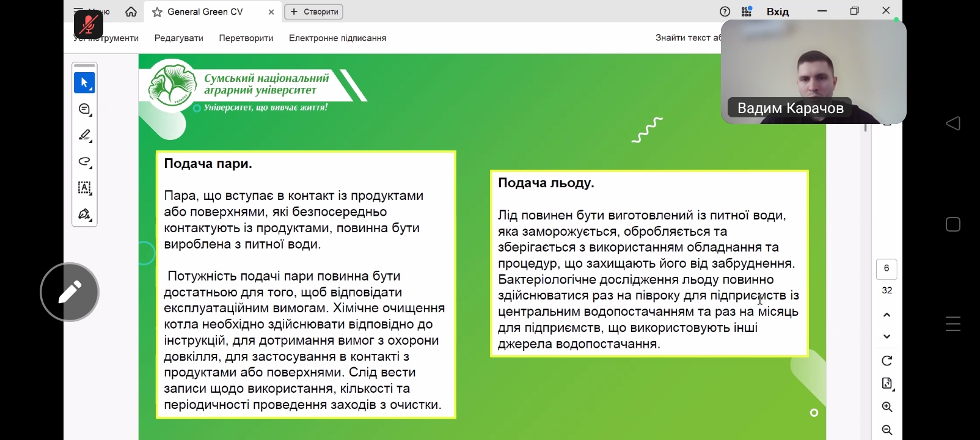The image size is (980, 440).
Task: Go to previous page with up chevron
Action: coord(887,315)
